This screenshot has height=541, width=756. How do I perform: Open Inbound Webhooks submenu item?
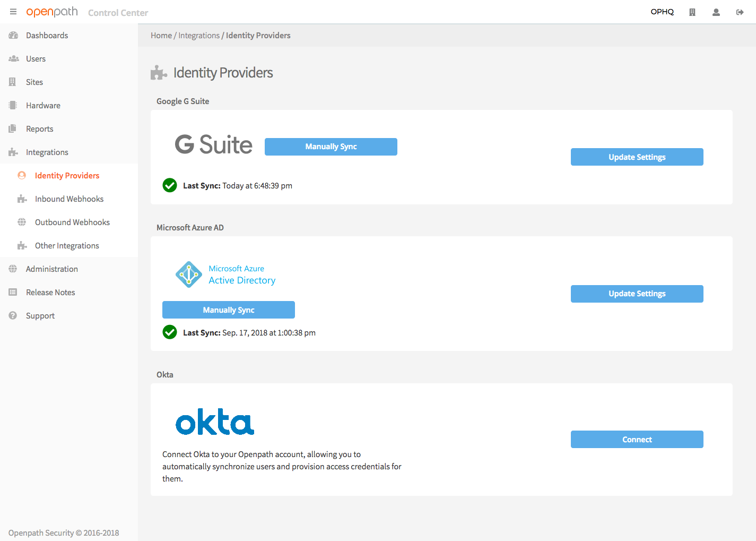point(69,199)
